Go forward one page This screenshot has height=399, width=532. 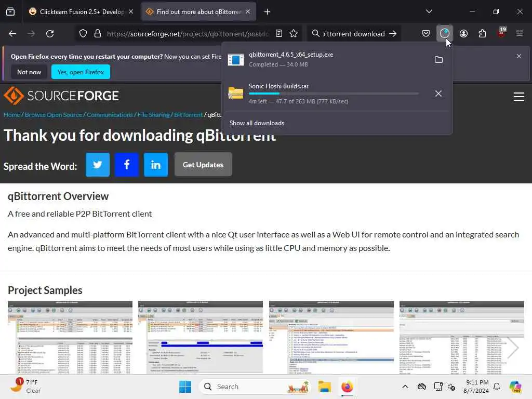pos(31,34)
